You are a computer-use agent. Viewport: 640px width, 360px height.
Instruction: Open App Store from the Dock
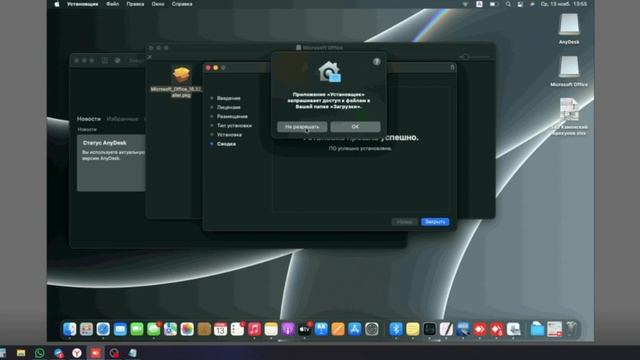pos(355,329)
